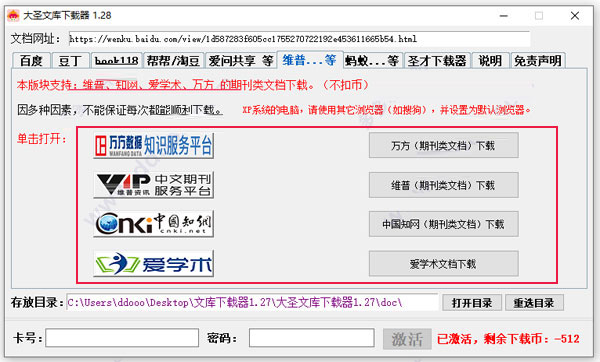
Task: Open the book118 tab
Action: (116, 61)
